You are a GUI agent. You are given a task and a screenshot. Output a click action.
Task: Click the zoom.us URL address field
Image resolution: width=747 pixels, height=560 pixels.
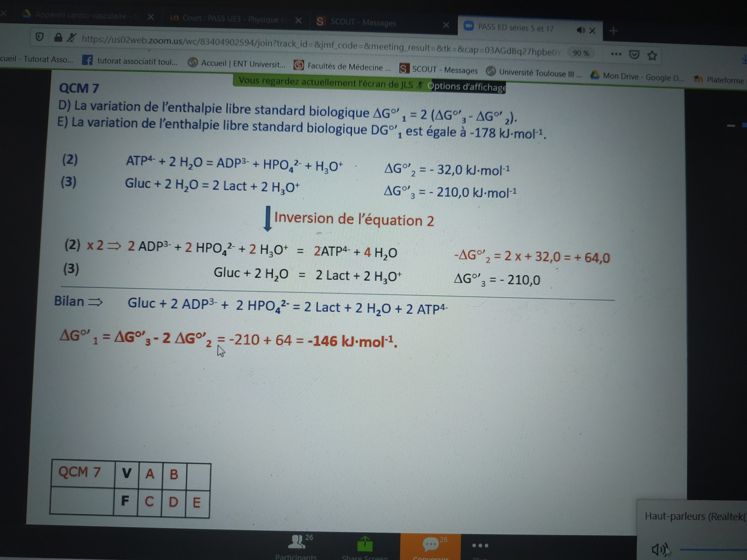coord(304,46)
